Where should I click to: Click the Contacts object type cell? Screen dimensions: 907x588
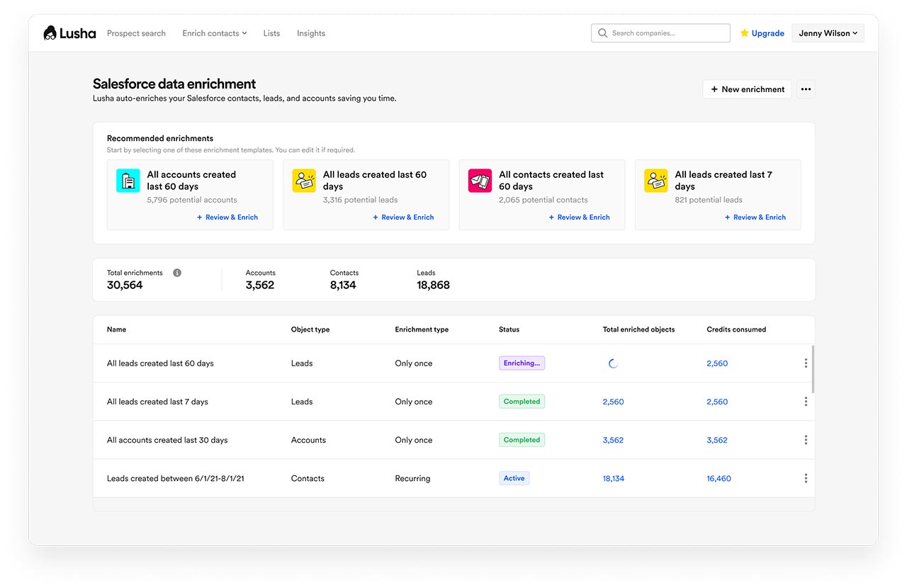(x=308, y=478)
